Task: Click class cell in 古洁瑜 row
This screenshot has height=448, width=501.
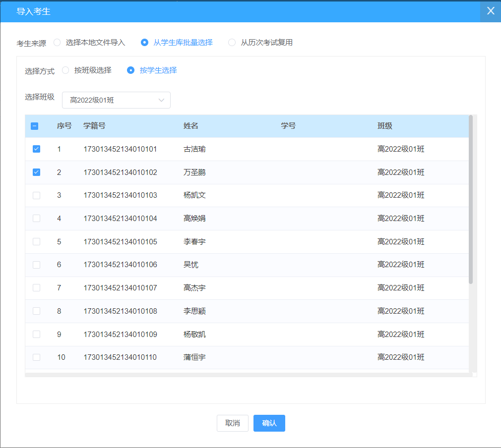Action: pyautogui.click(x=401, y=149)
